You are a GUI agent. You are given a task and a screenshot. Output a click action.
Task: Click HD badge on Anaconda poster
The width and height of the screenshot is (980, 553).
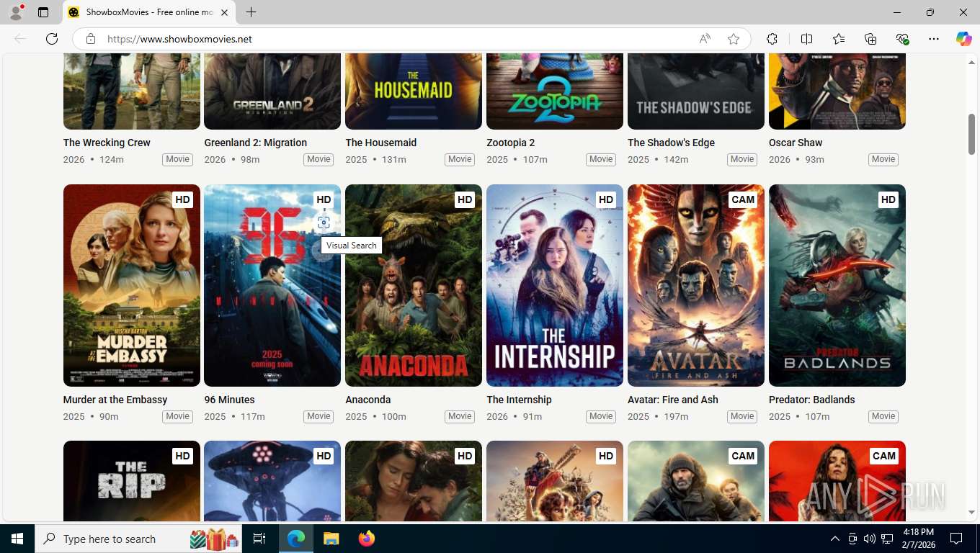click(x=465, y=199)
